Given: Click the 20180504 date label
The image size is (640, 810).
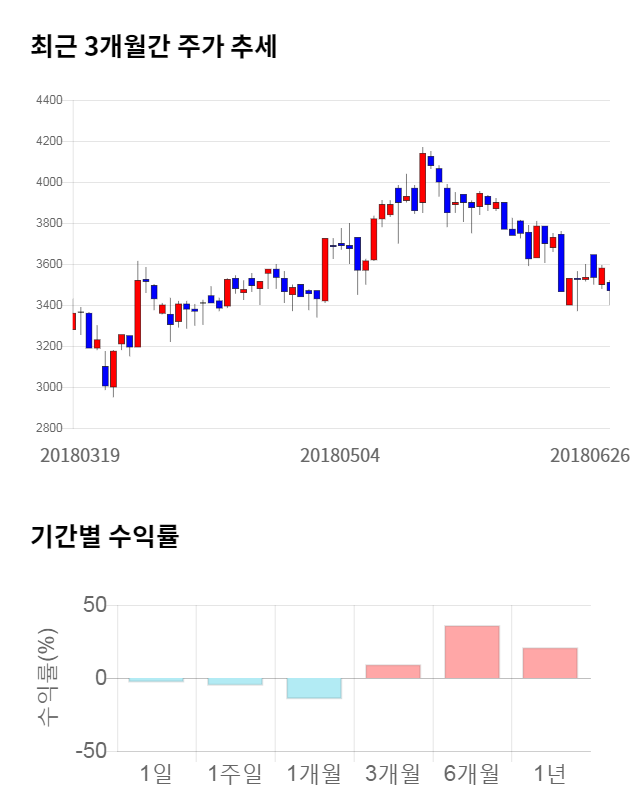Looking at the screenshot, I should (x=340, y=455).
